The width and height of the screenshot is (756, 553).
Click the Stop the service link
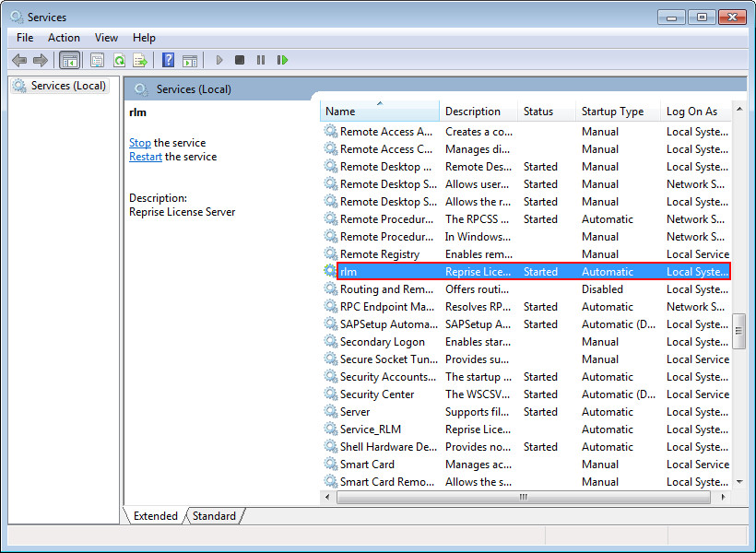140,143
